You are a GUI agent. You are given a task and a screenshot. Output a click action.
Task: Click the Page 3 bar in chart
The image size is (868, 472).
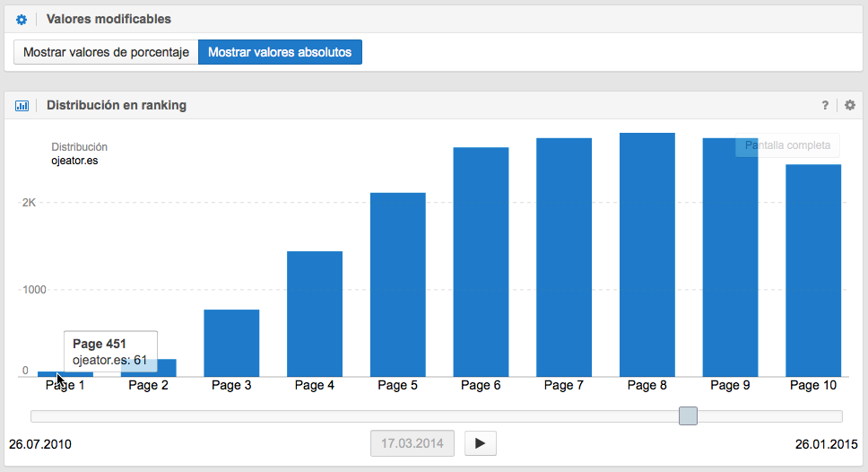[231, 343]
